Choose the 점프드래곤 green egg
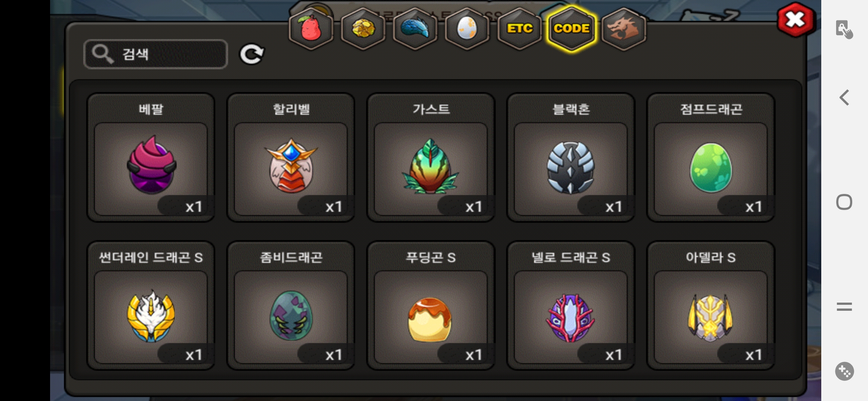The image size is (868, 401). [x=711, y=157]
